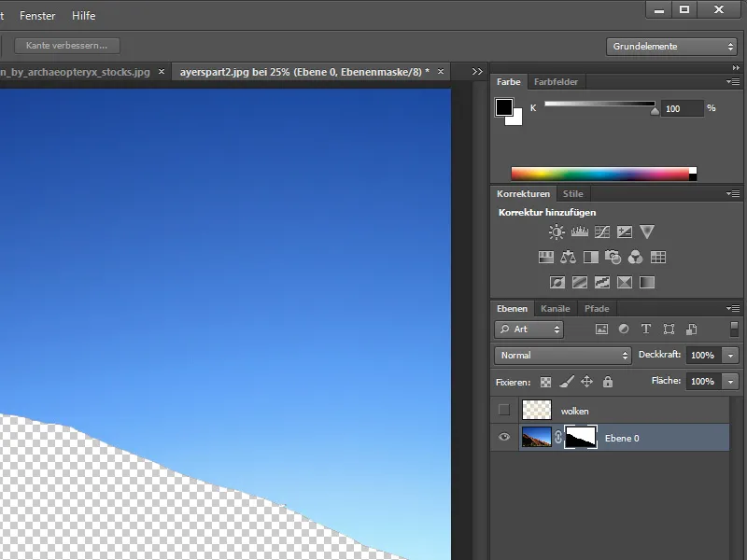Click the K value input field
The width and height of the screenshot is (747, 560).
[682, 108]
